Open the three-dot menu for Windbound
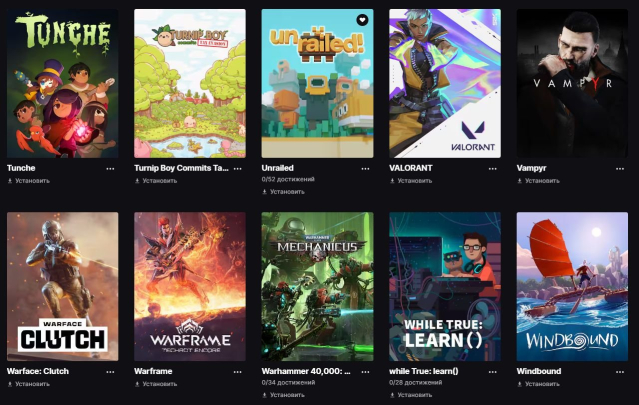Viewport: 639px width, 405px height. 620,372
